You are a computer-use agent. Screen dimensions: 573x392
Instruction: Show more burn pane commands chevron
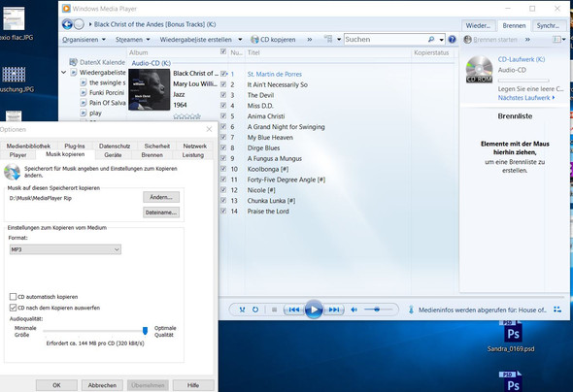(x=527, y=40)
